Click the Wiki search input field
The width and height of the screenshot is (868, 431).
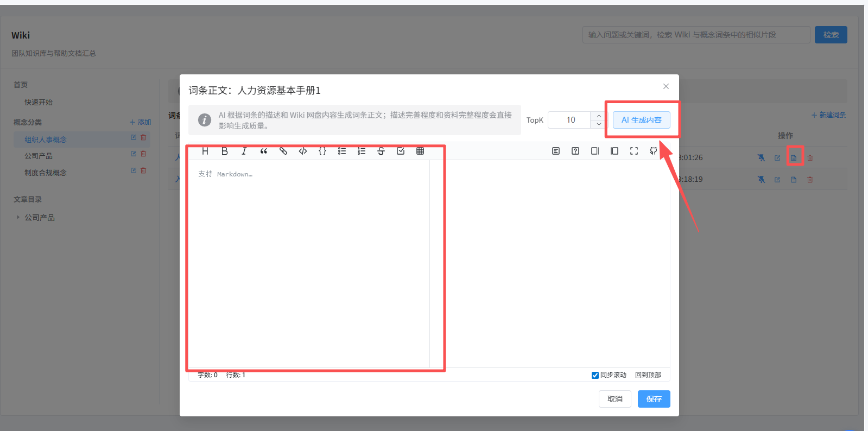(696, 35)
